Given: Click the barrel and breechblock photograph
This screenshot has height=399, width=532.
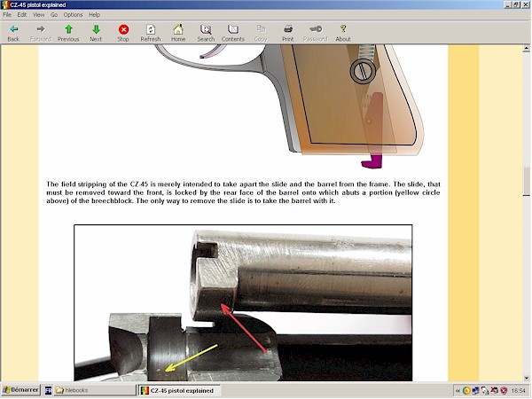Looking at the screenshot, I should pos(243,302).
